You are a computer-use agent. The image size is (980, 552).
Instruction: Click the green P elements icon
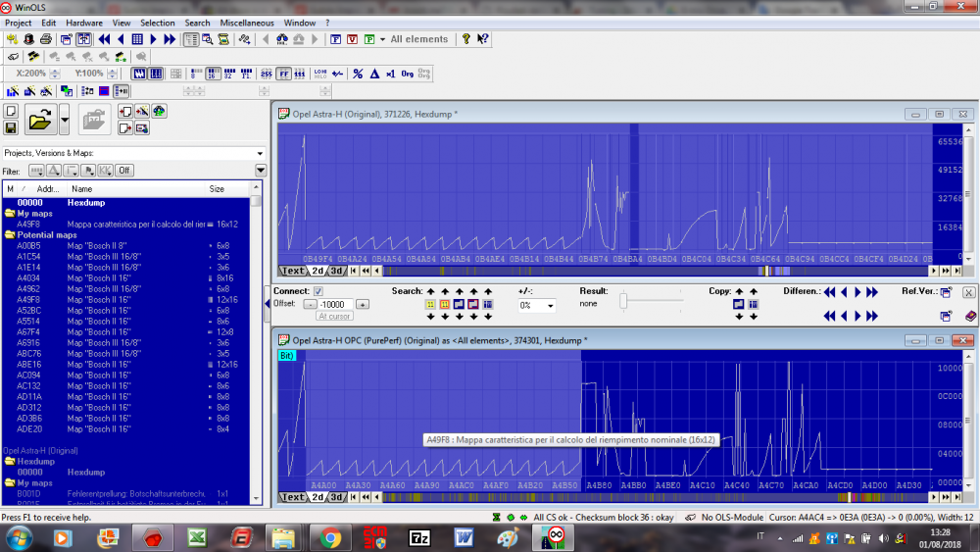point(369,39)
